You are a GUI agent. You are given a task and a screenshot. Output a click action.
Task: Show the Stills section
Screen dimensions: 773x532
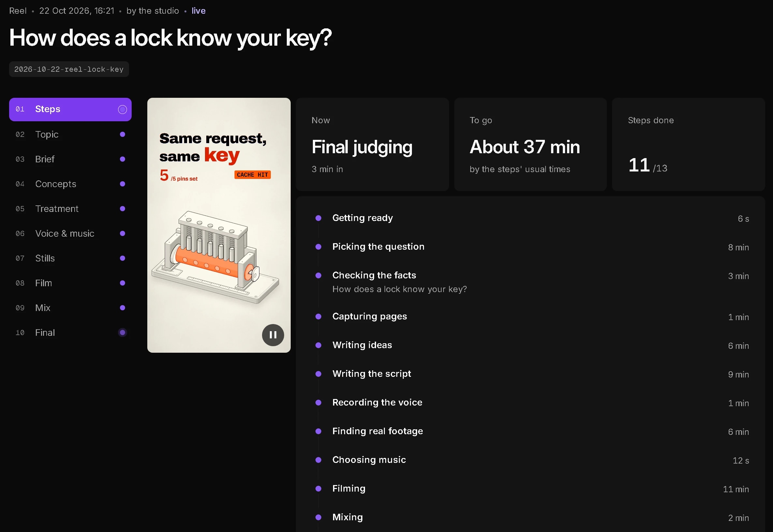[x=70, y=258]
